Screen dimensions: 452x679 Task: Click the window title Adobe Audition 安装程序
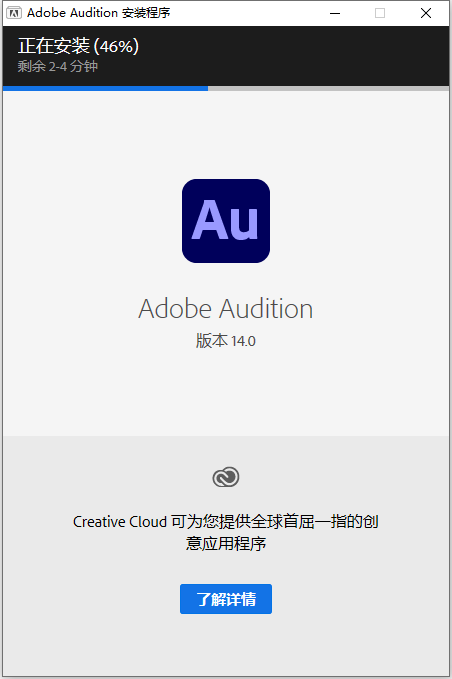pyautogui.click(x=99, y=13)
